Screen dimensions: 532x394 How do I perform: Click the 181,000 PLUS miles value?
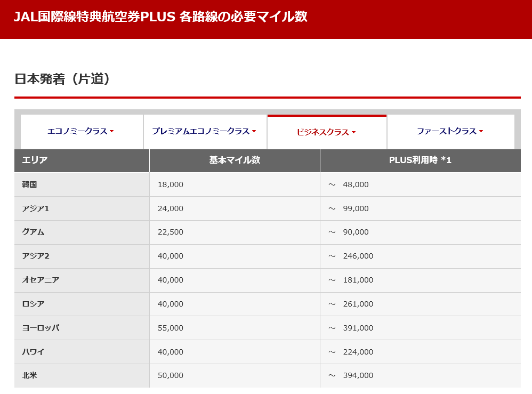pos(358,280)
